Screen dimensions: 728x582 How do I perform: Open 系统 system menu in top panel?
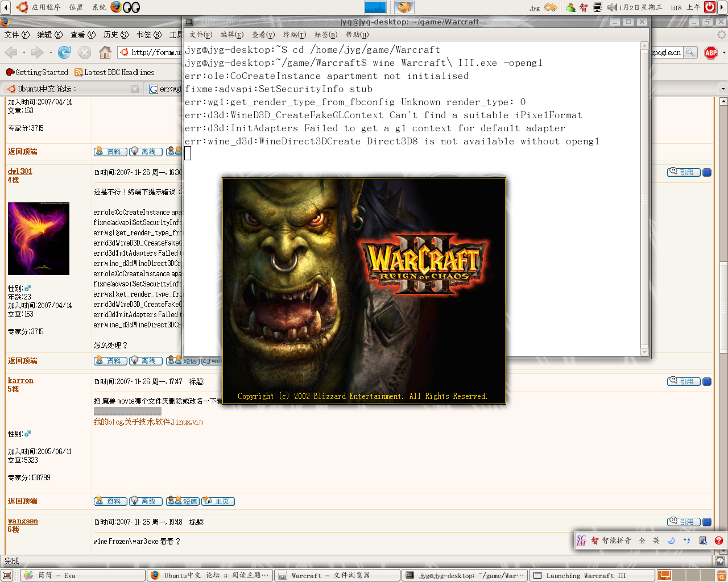point(99,7)
